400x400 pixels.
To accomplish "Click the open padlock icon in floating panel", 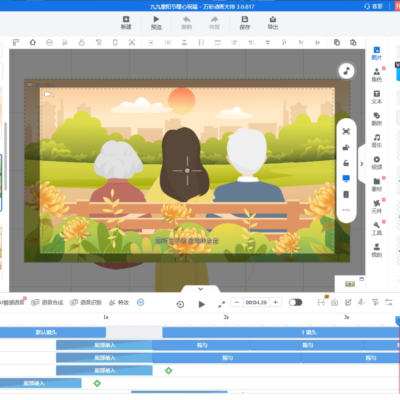I will tap(346, 163).
